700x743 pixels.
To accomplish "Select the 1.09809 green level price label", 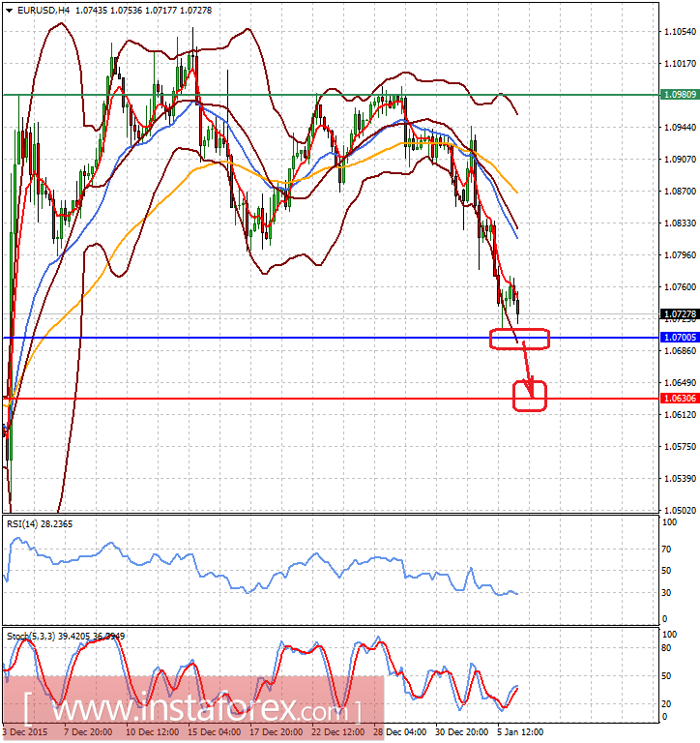I will pos(680,94).
